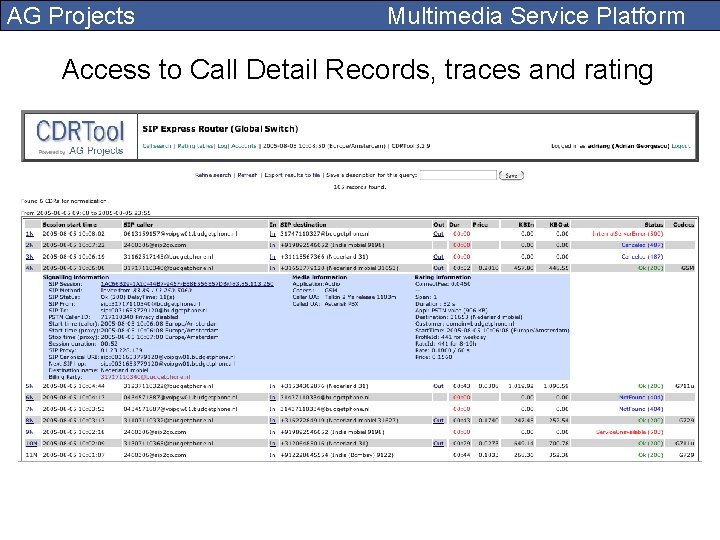The width and height of the screenshot is (720, 540).
Task: Open record 3h row link
Action: click(x=29, y=257)
